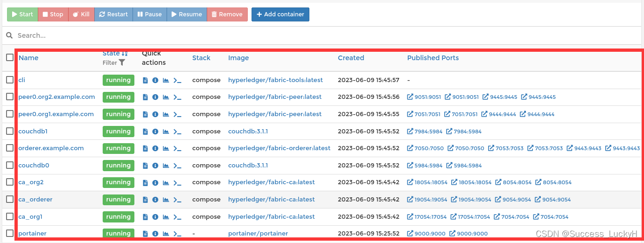644x243 pixels.
Task: Sort by Image column header
Action: click(x=238, y=58)
